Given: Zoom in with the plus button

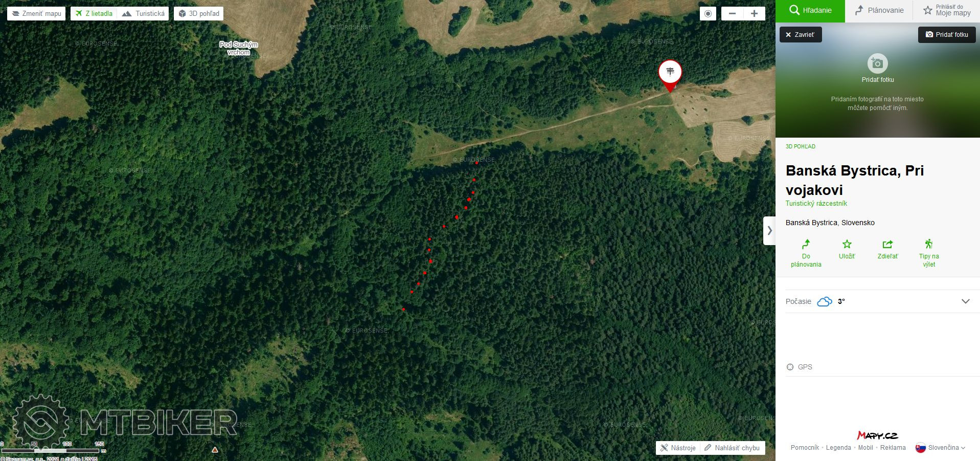Looking at the screenshot, I should [754, 14].
